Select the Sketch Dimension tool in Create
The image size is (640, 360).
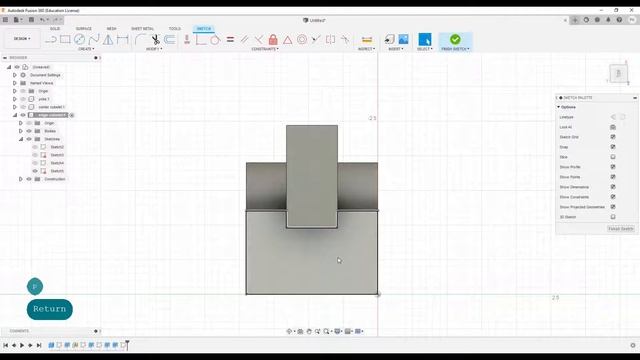[x=122, y=39]
